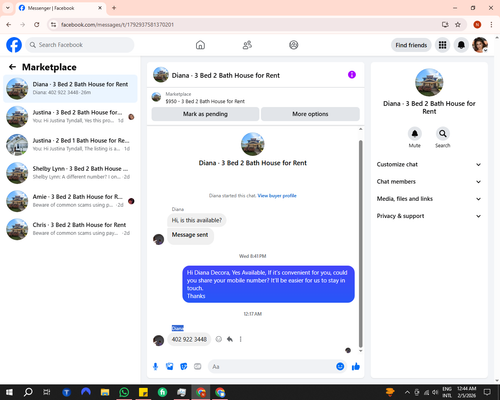This screenshot has width=500, height=400.
Task: Click the Aa message input field
Action: point(272,367)
